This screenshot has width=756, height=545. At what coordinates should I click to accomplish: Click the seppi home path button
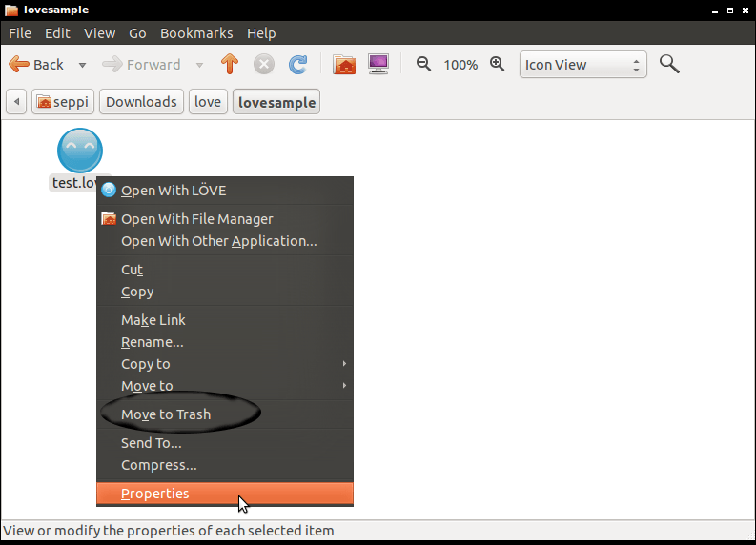click(63, 102)
